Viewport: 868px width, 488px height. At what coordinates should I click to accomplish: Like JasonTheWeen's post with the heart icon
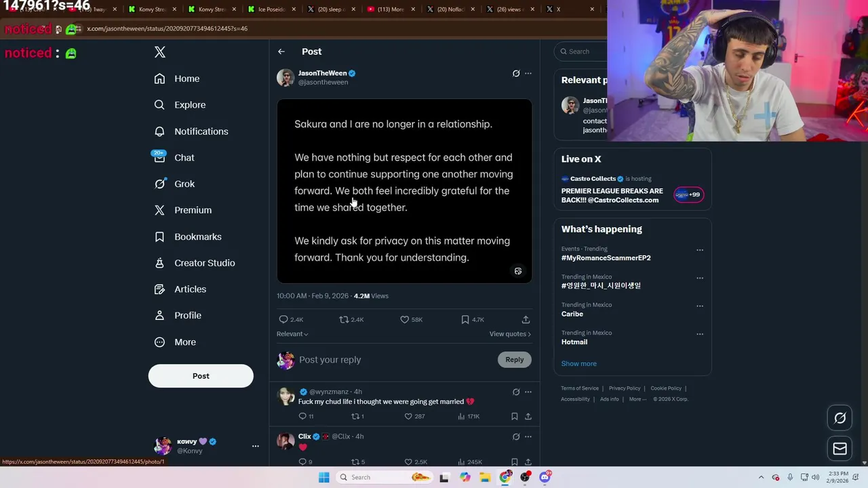404,319
